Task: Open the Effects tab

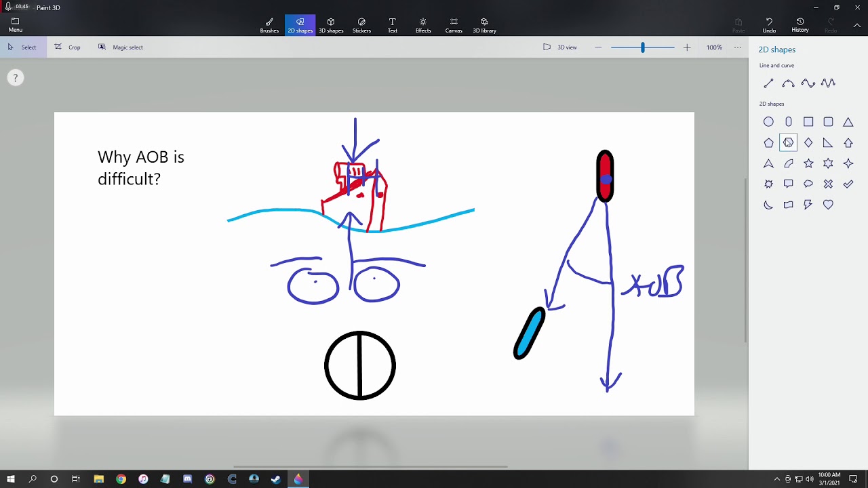Action: pos(423,25)
